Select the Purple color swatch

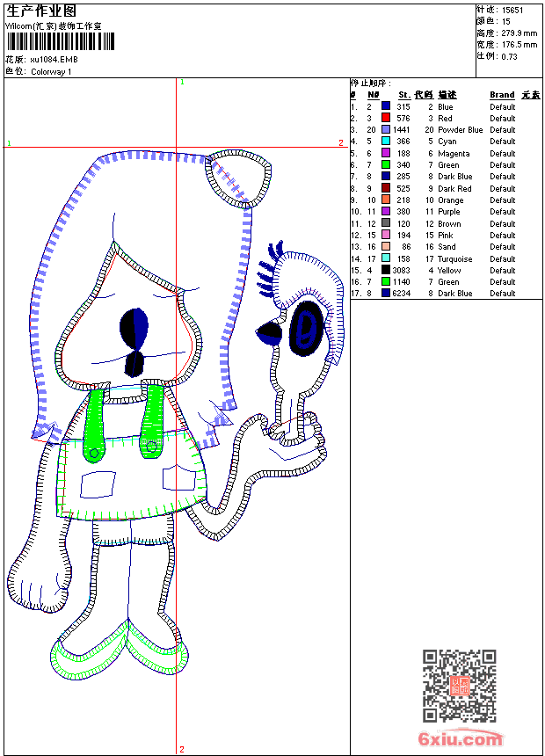386,211
